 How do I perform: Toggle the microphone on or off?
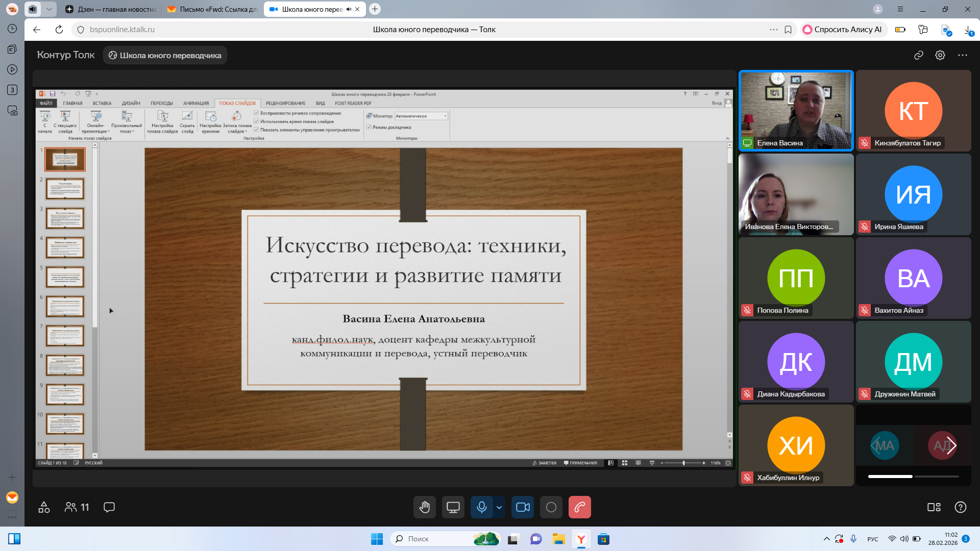click(481, 507)
